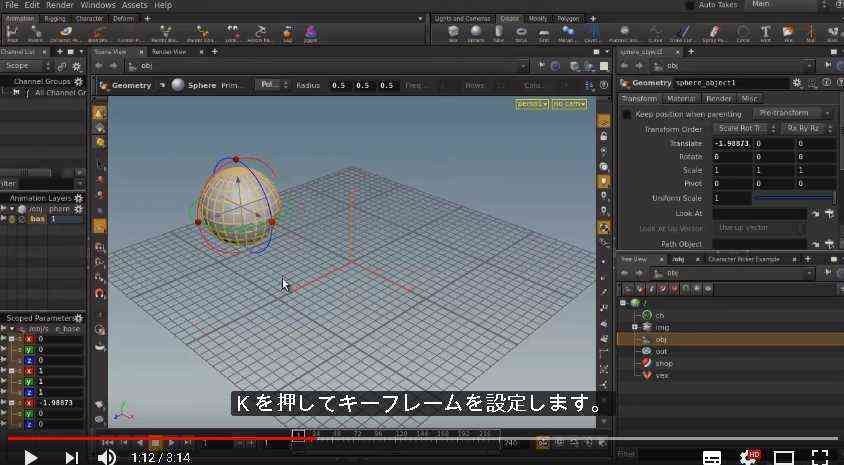
Task: Open the Rx Ry Rz rotation order dropdown
Action: [x=808, y=129]
